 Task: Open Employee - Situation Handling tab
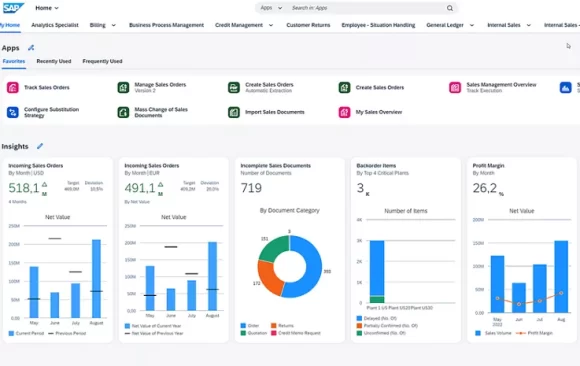pyautogui.click(x=378, y=25)
